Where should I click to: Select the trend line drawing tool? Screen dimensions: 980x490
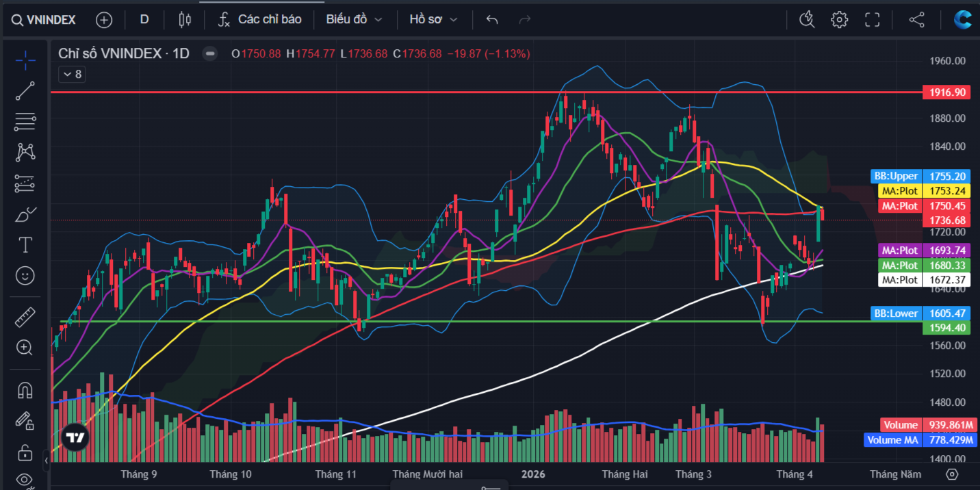click(x=25, y=90)
